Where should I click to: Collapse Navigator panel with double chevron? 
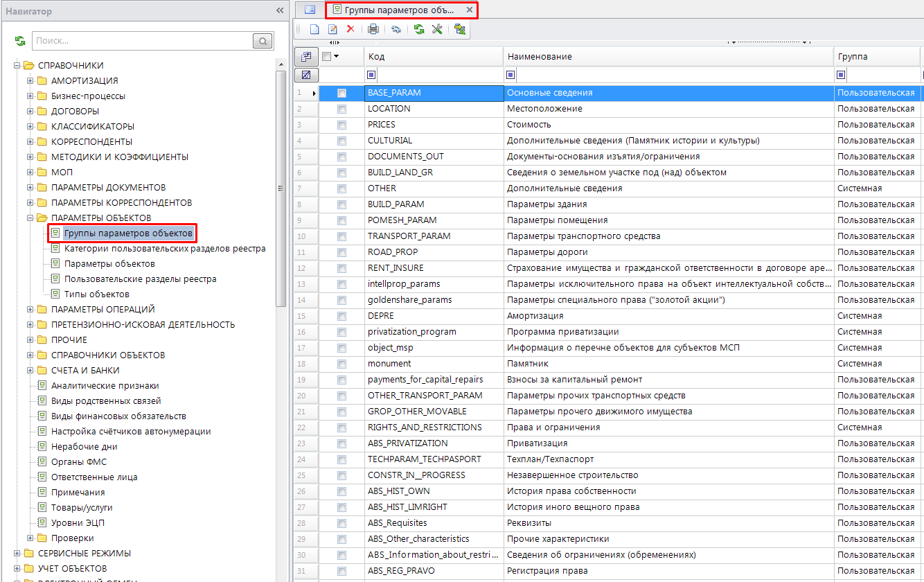pos(280,11)
